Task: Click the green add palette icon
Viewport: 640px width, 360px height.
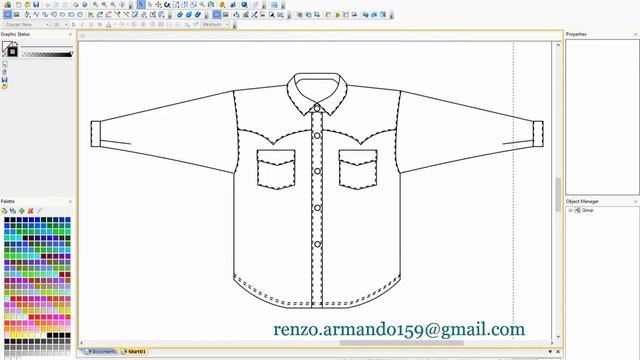Action: coord(22,211)
